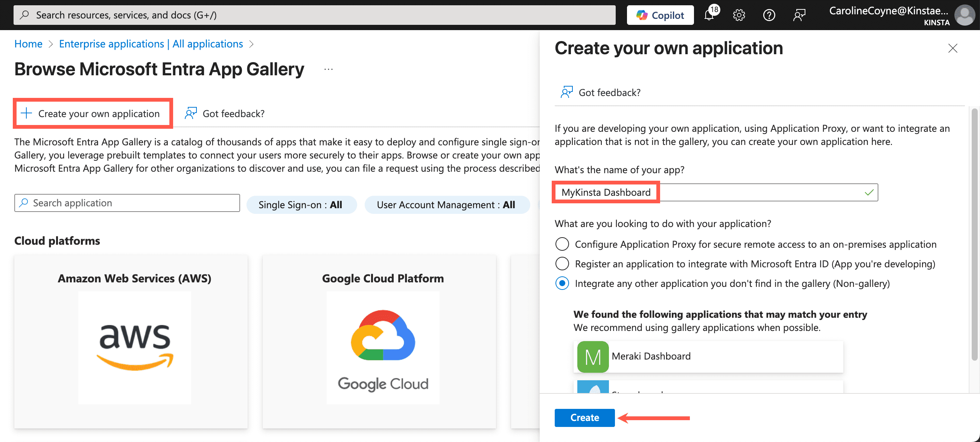Open Copilot from the top bar
The image size is (980, 442).
click(660, 15)
